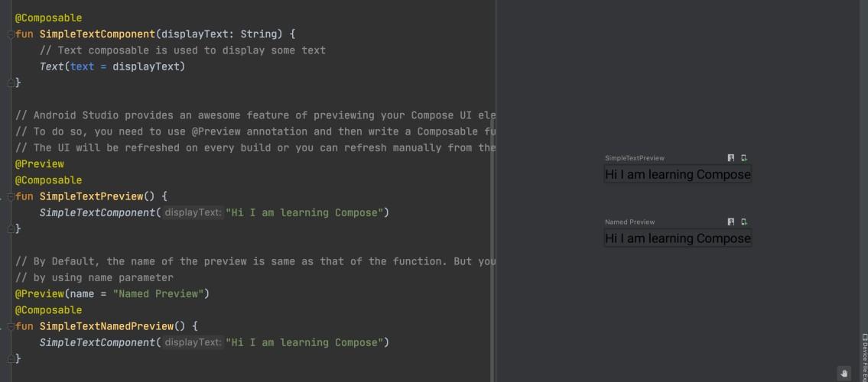Click the SimpleTextPreview label in preview pane
Screen dimensions: 868x382
coord(634,158)
